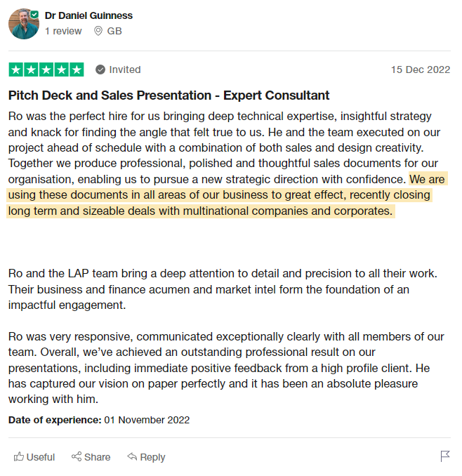
Task: Click the thumbs-up Useful icon
Action: (19, 457)
